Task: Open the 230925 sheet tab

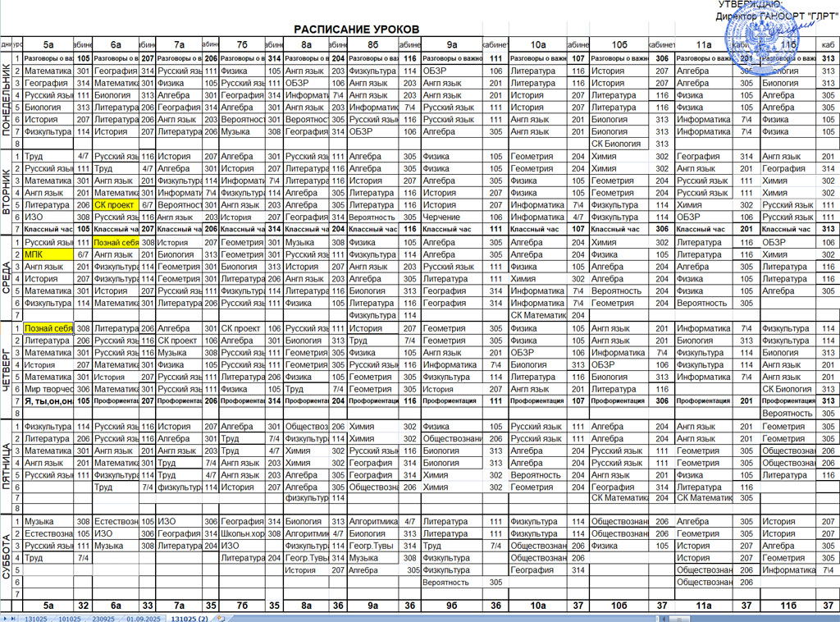Action: 103,617
